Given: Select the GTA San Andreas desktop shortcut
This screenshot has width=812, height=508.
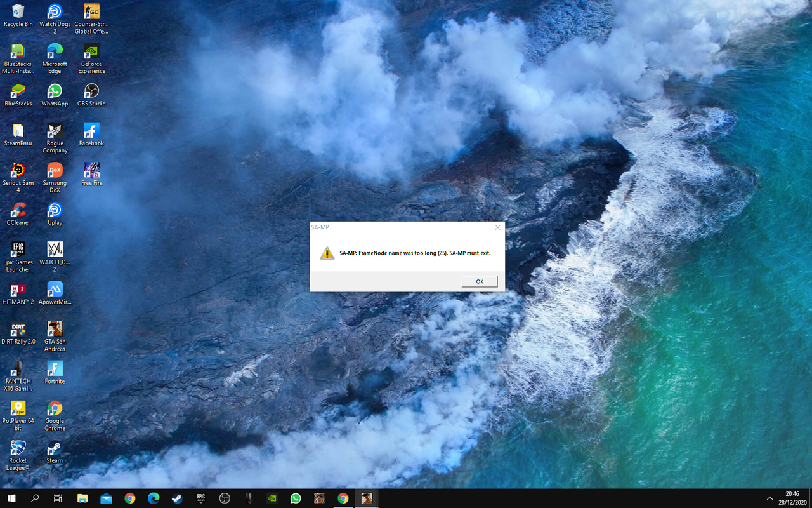Looking at the screenshot, I should coord(55,337).
